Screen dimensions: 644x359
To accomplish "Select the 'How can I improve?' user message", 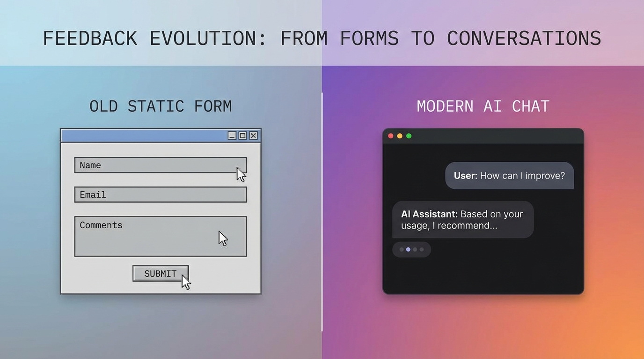I will (x=509, y=176).
